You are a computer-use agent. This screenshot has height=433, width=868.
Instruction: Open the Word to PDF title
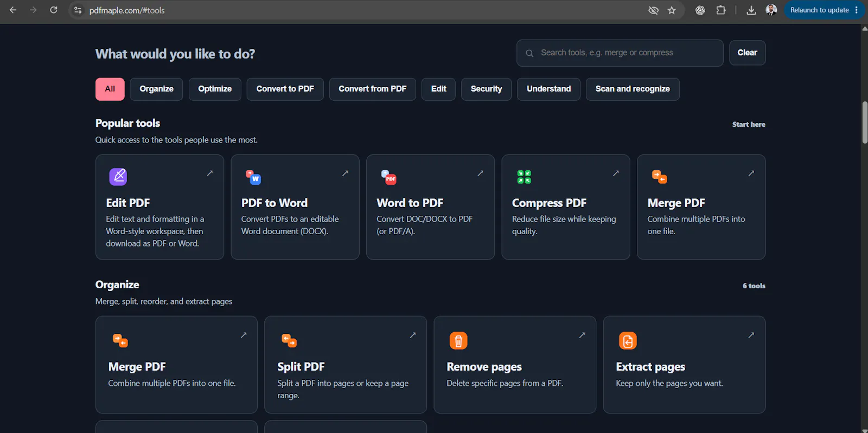point(410,203)
